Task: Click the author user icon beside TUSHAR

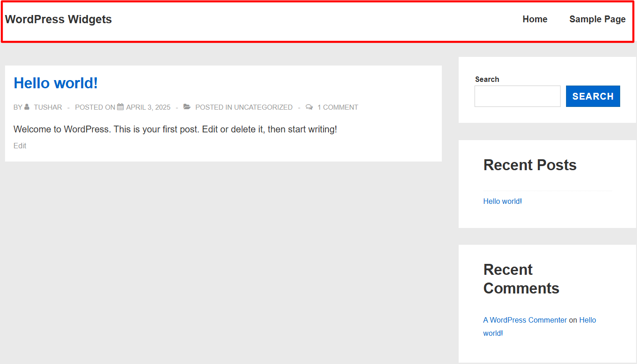Action: coord(27,107)
